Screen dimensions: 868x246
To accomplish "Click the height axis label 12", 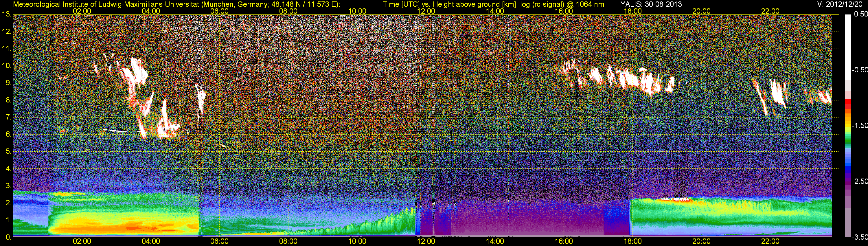I will [x=6, y=31].
